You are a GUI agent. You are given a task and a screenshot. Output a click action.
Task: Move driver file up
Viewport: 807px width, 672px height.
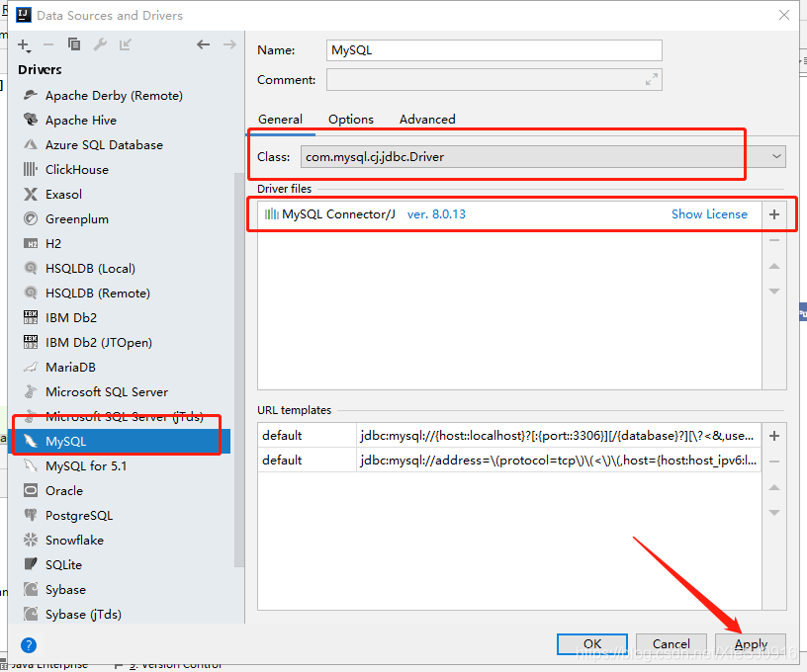(x=774, y=266)
